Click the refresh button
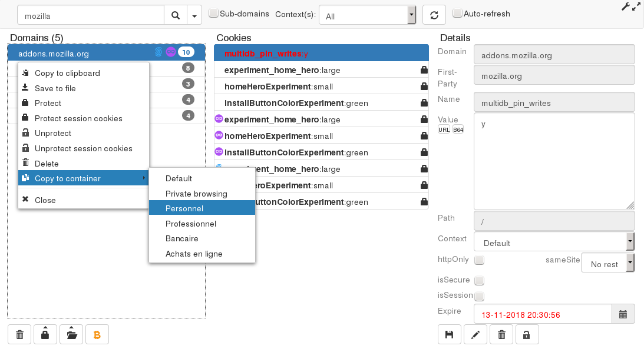The height and width of the screenshot is (349, 644). pyautogui.click(x=434, y=15)
